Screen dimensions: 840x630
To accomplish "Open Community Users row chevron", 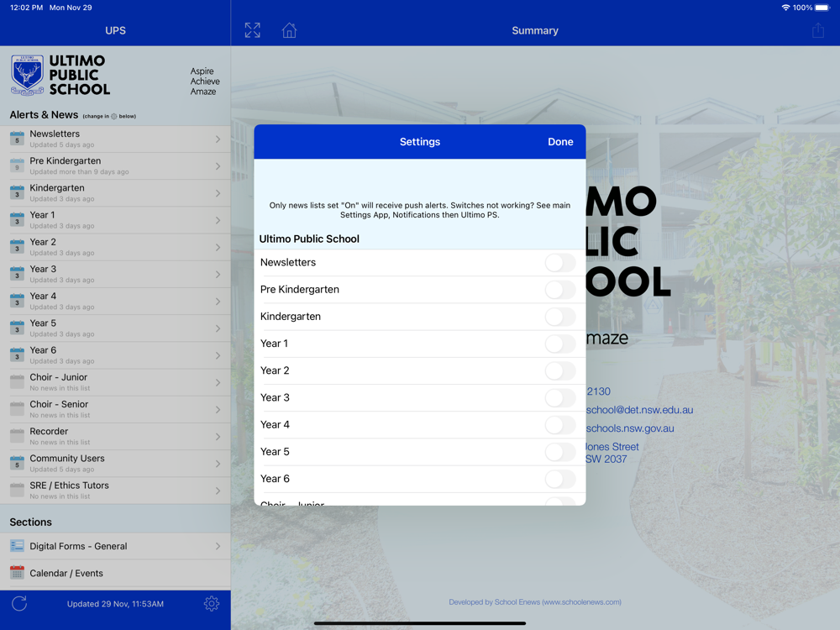I will point(218,464).
